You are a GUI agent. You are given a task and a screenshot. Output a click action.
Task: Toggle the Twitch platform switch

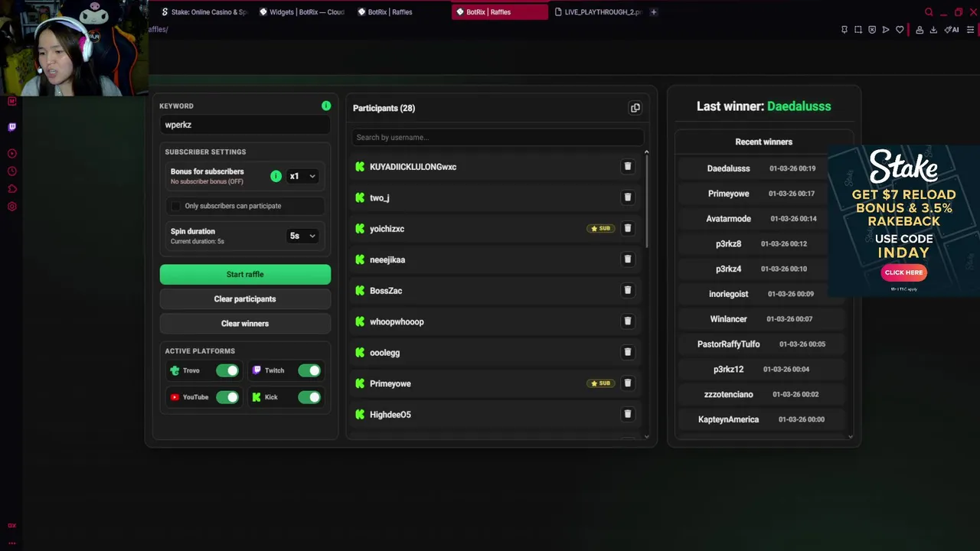click(309, 370)
